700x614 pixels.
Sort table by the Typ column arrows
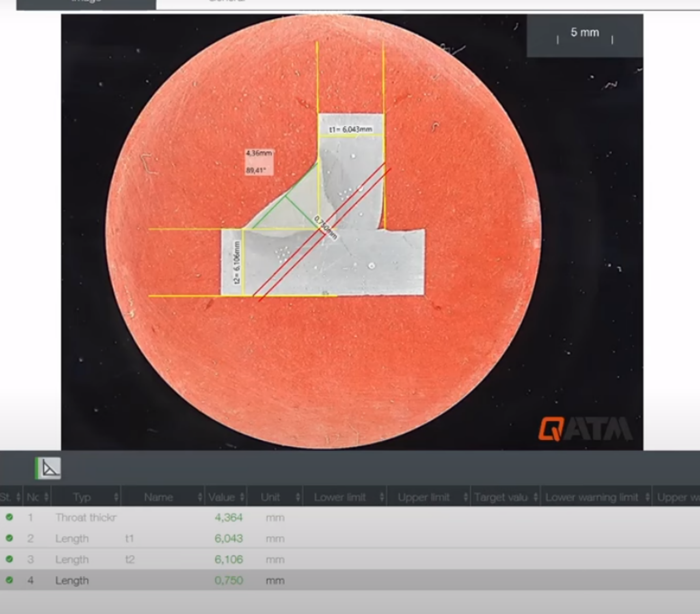116,497
